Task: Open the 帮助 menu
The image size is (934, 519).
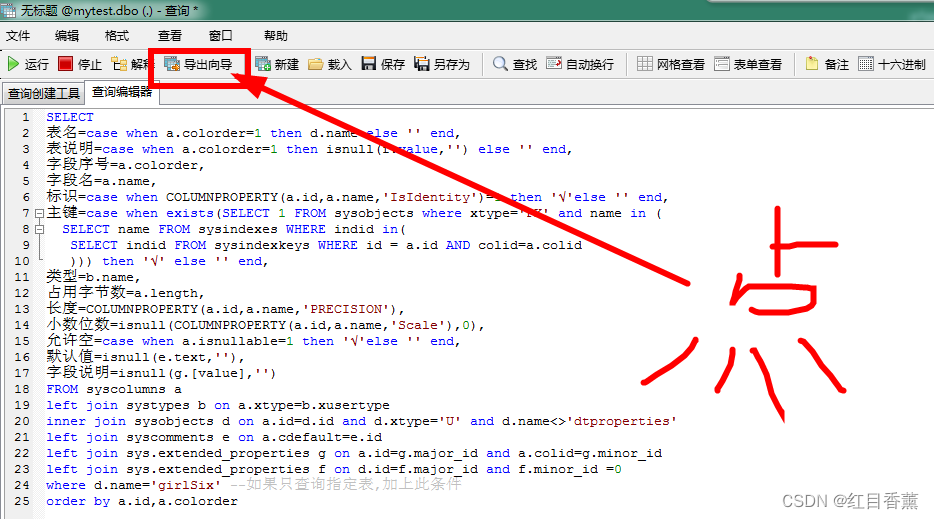Action: coord(276,36)
